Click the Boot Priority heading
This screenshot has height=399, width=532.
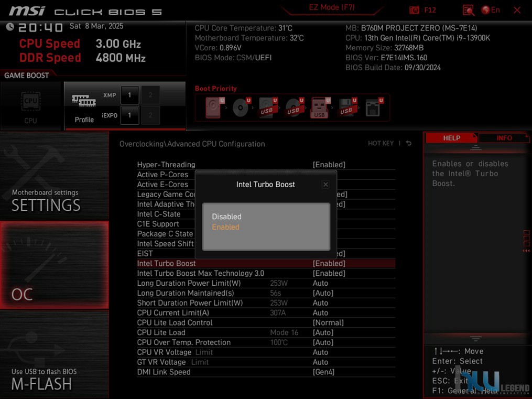(216, 89)
